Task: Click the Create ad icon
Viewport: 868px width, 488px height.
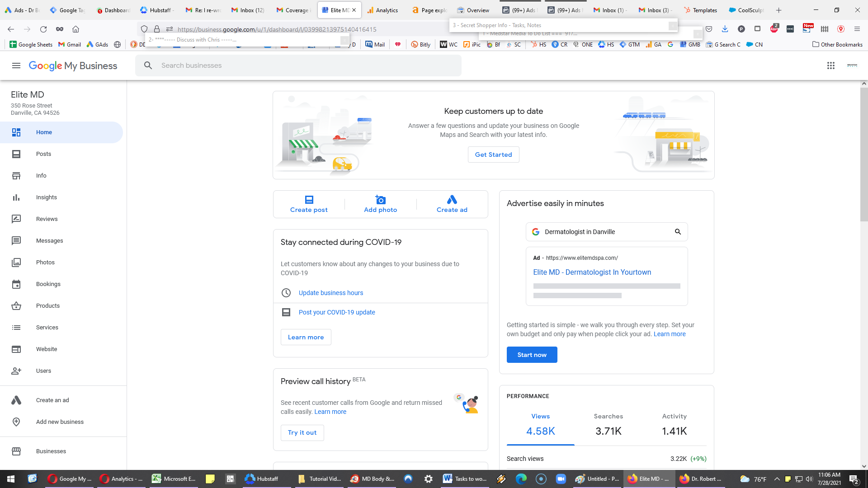Action: point(452,200)
